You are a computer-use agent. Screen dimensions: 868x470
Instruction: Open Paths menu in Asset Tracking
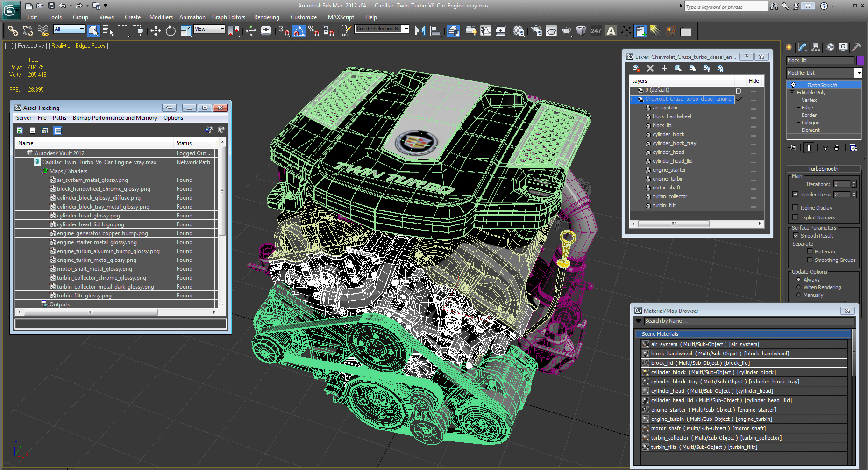pyautogui.click(x=59, y=118)
